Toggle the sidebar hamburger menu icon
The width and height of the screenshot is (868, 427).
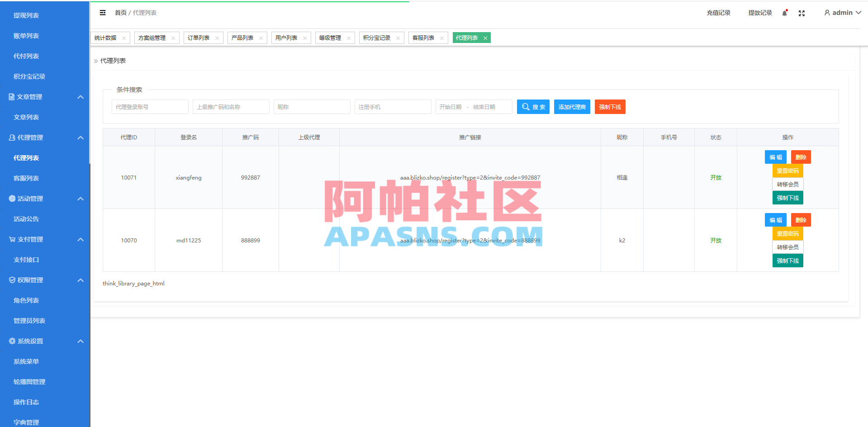[103, 13]
